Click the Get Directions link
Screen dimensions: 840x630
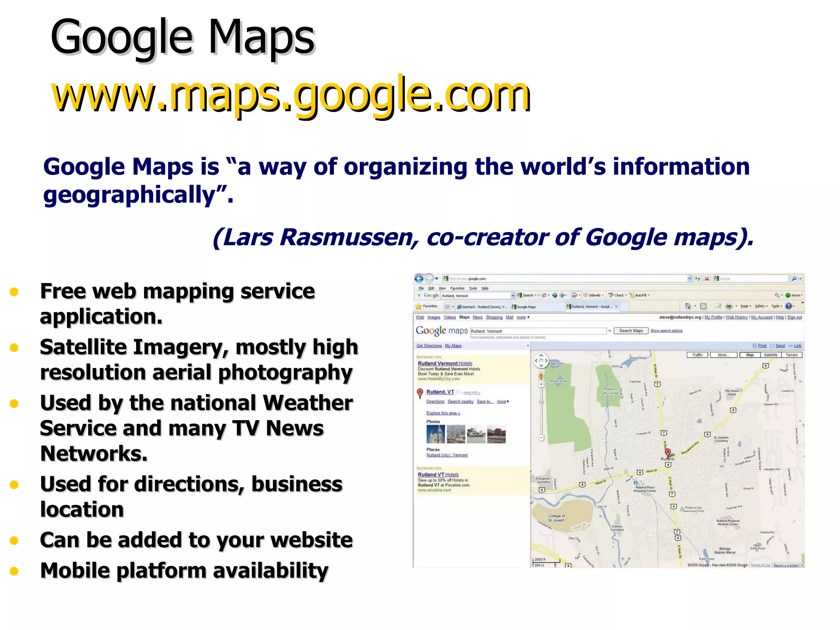click(429, 346)
